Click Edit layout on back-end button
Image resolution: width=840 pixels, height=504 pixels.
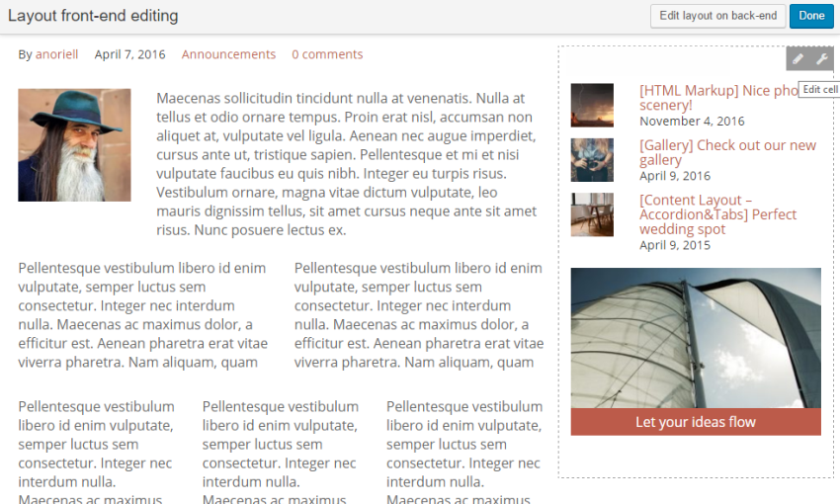(x=717, y=16)
